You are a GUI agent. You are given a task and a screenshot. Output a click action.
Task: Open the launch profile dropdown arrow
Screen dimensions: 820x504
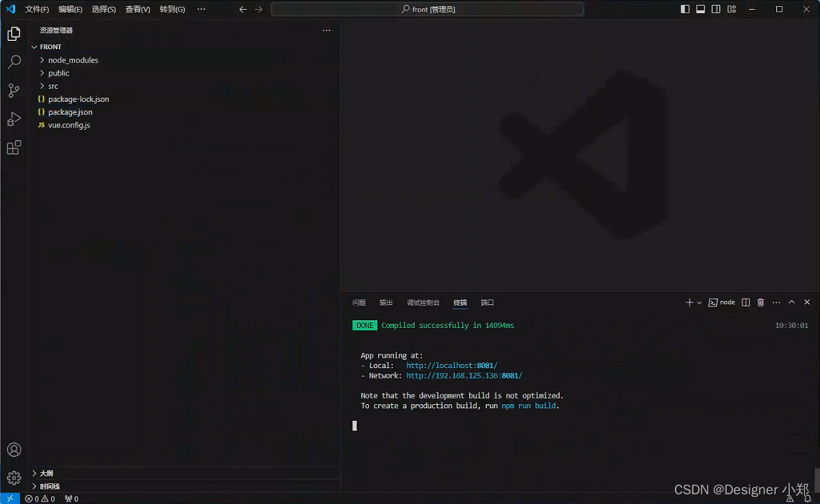click(x=699, y=303)
